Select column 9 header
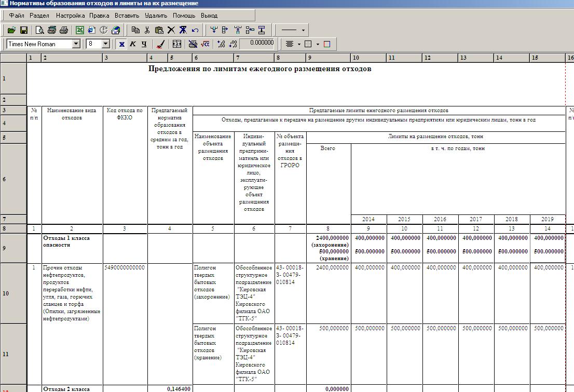Image resolution: width=574 pixels, height=392 pixels. coord(328,58)
